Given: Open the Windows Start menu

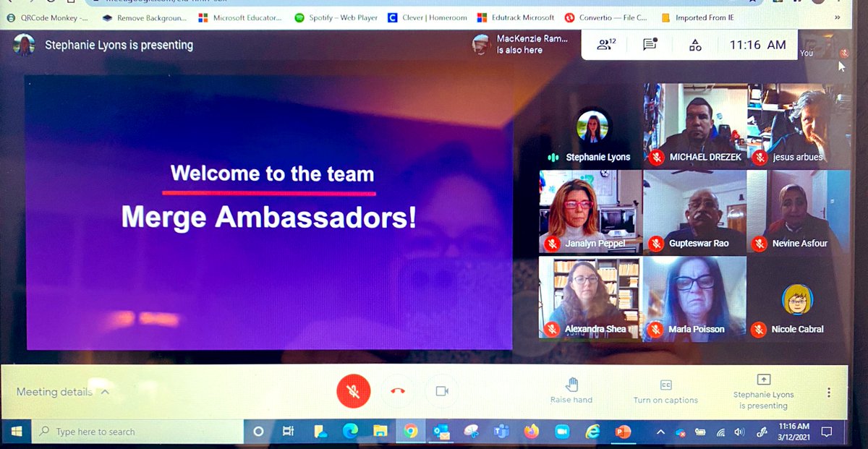Looking at the screenshot, I should [16, 432].
